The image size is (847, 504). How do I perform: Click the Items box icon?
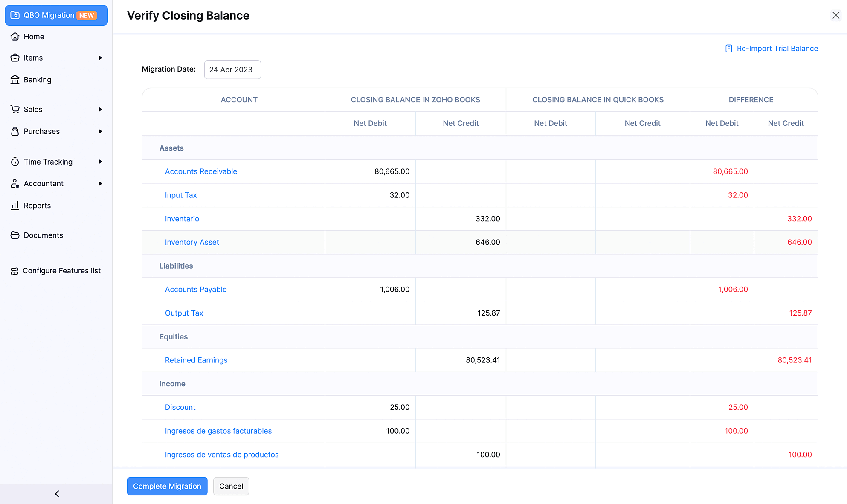coord(15,58)
